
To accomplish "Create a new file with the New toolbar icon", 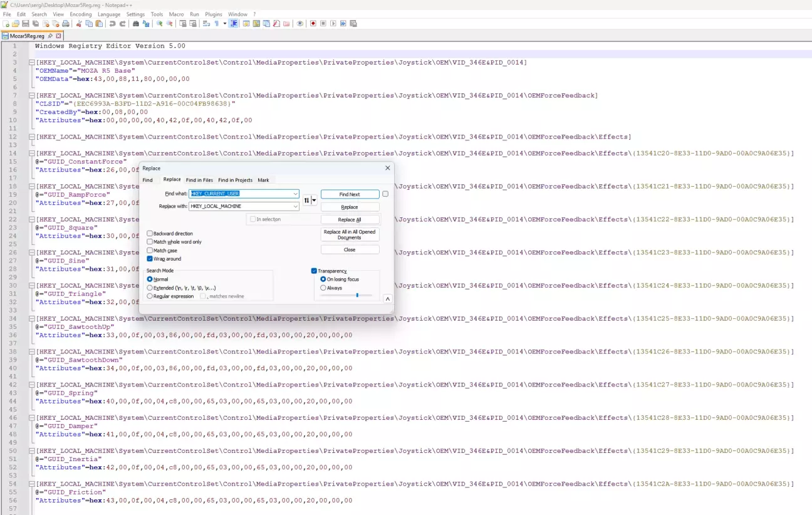I will (6, 24).
